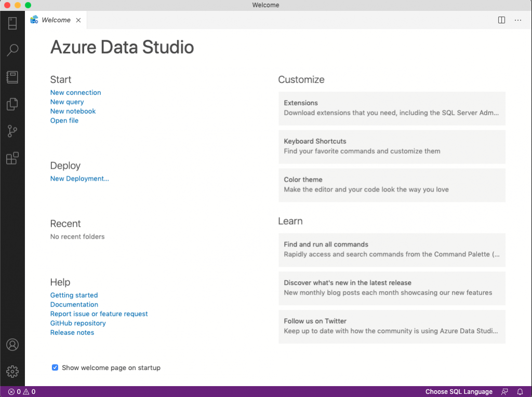Screen dimensions: 532x397
Task: Open the Extensions view icon
Action: point(12,158)
